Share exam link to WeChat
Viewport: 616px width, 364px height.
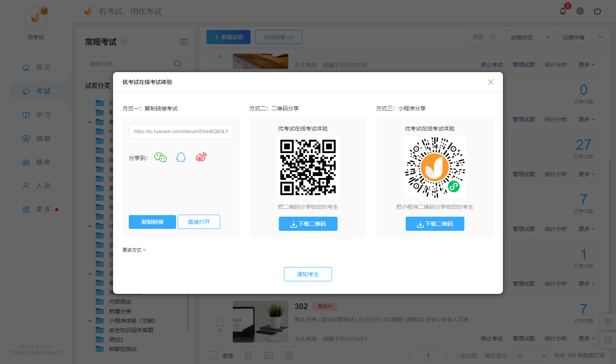click(160, 158)
